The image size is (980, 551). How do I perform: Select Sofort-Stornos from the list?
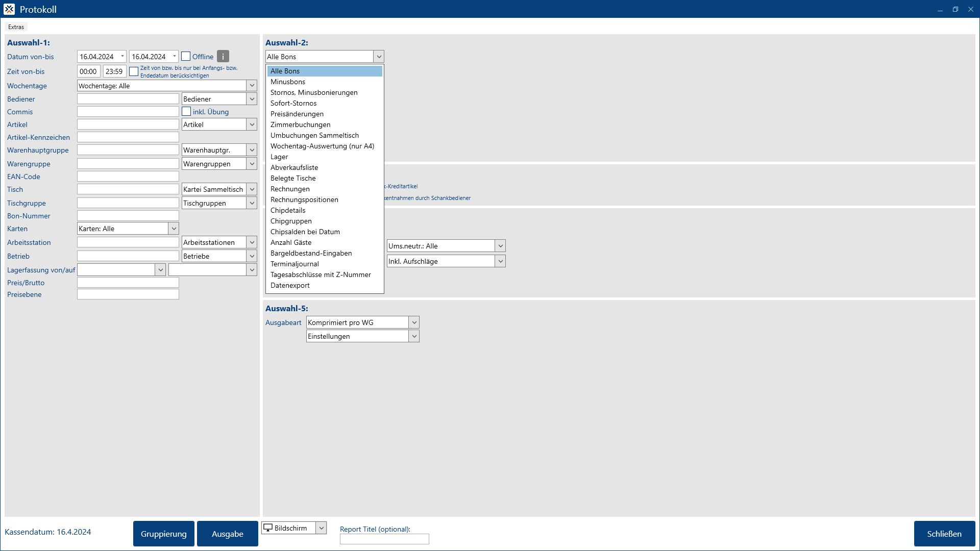tap(293, 103)
